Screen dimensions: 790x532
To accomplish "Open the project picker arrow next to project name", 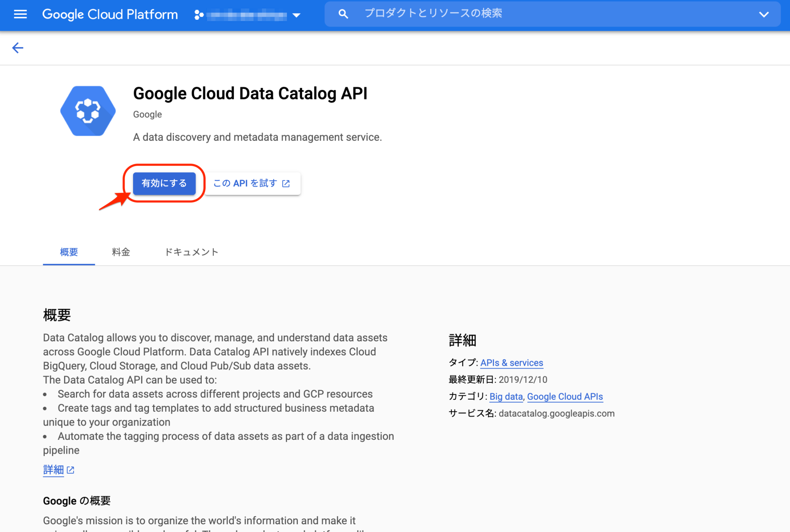I will click(x=297, y=15).
